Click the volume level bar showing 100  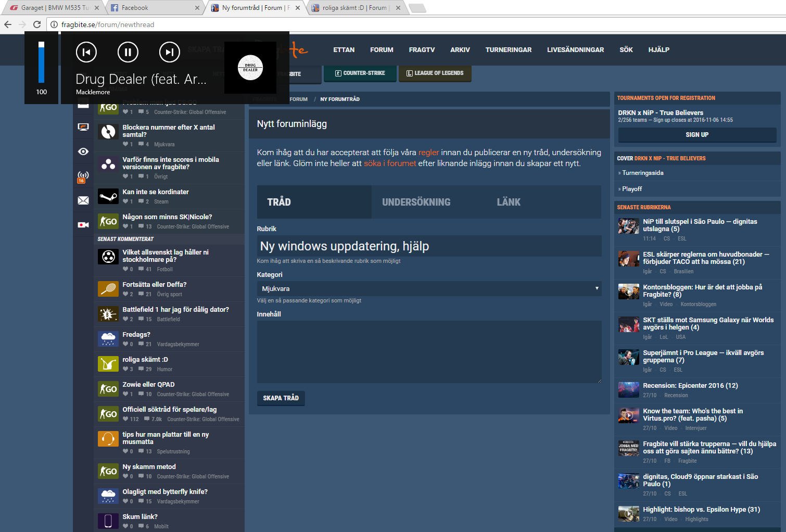point(41,62)
